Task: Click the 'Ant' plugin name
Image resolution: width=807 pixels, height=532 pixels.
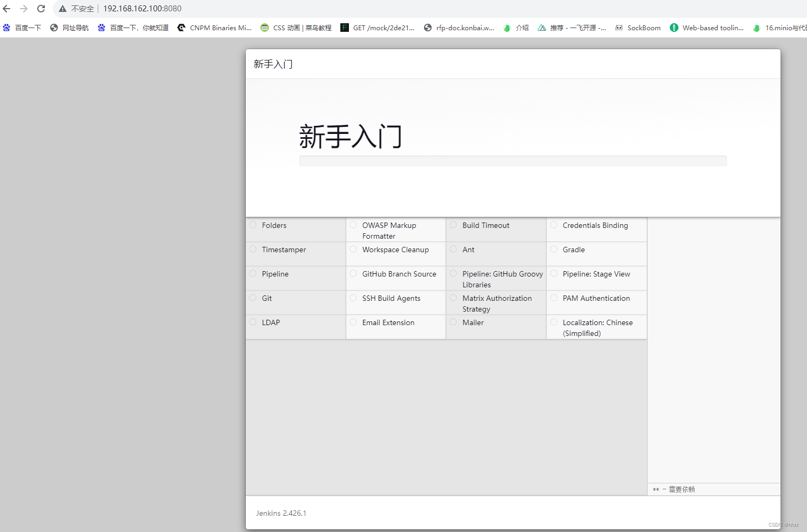Action: (468, 250)
